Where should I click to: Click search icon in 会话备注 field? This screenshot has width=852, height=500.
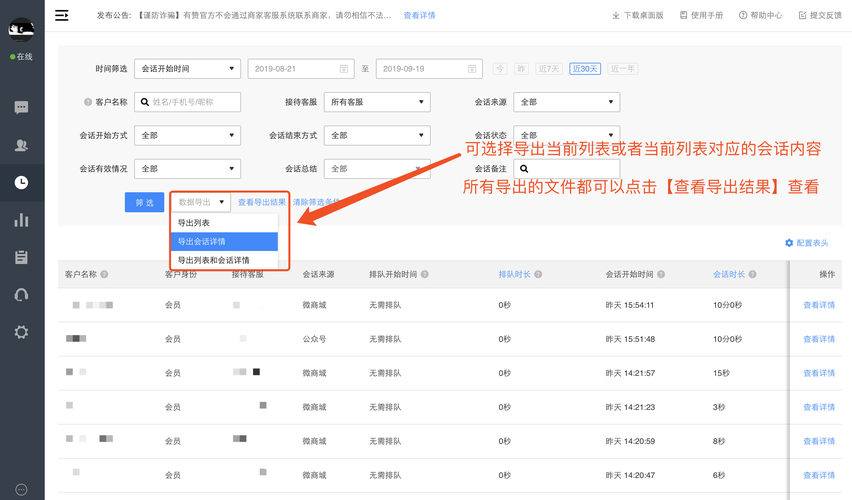coord(524,169)
